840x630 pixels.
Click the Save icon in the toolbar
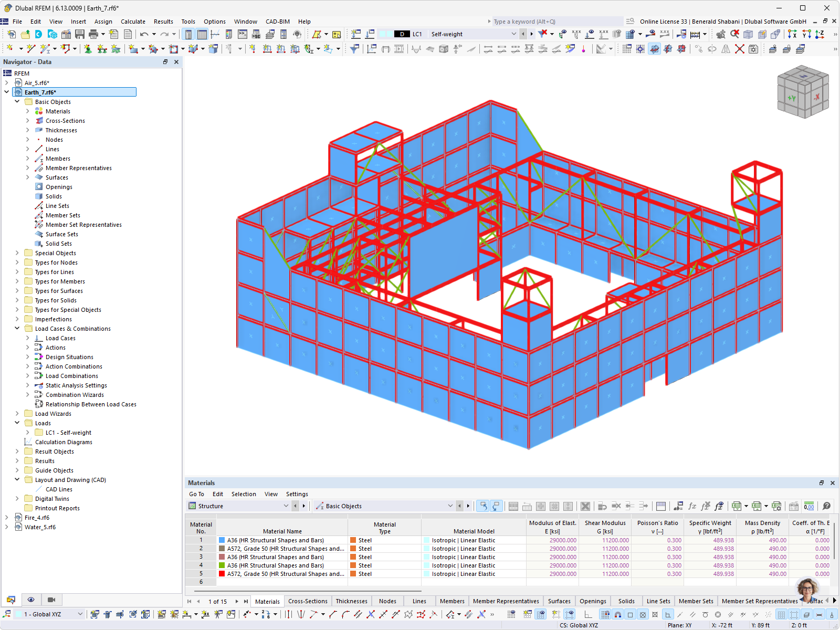[80, 34]
